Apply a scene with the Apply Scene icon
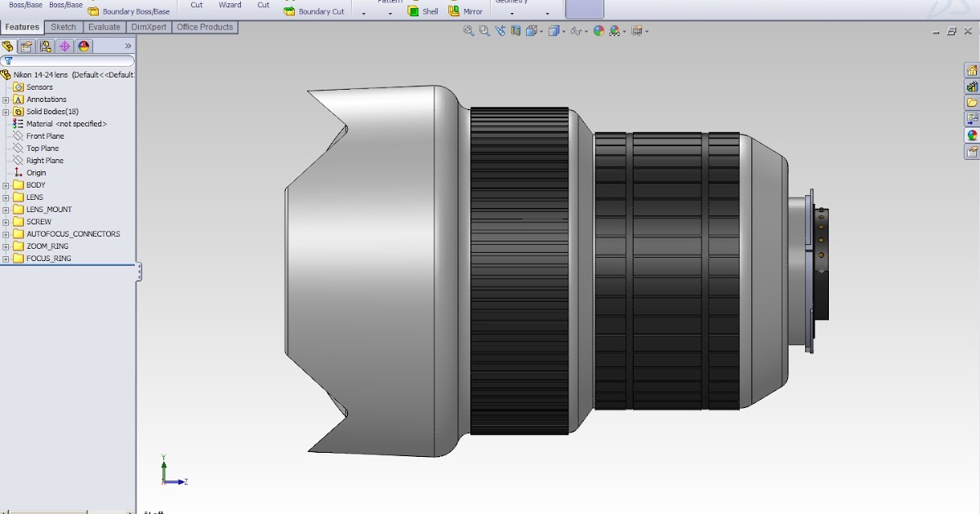 pos(599,31)
